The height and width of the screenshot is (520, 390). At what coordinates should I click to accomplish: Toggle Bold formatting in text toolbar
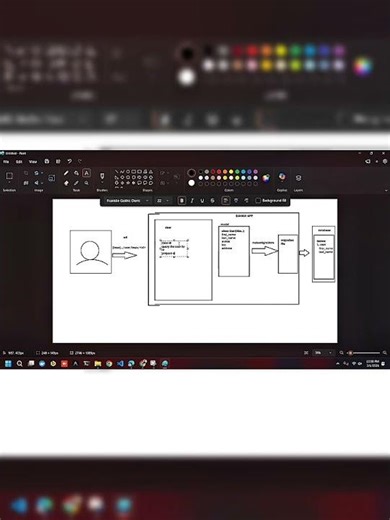click(x=182, y=201)
